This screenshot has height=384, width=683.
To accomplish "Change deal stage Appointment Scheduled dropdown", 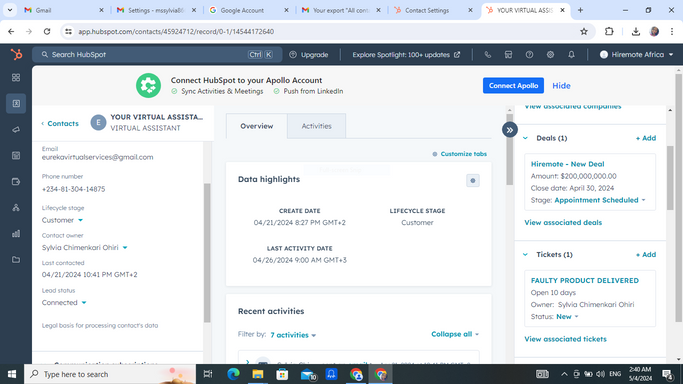I will pyautogui.click(x=600, y=200).
